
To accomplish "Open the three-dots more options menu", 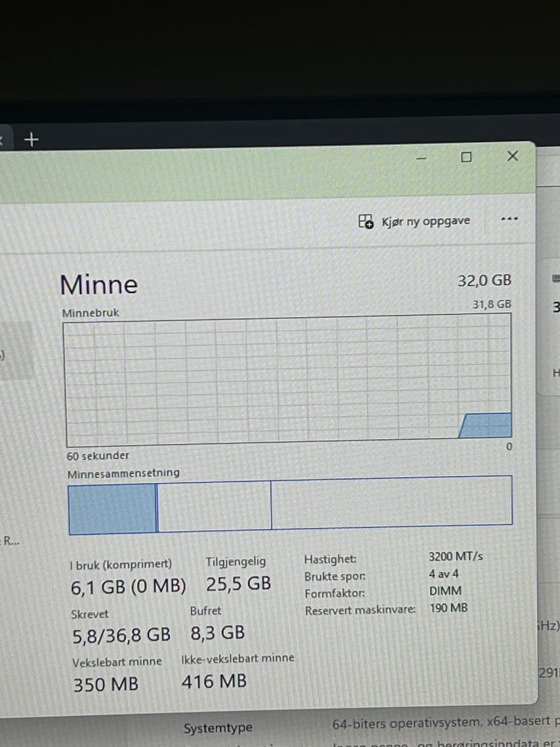I will [509, 219].
